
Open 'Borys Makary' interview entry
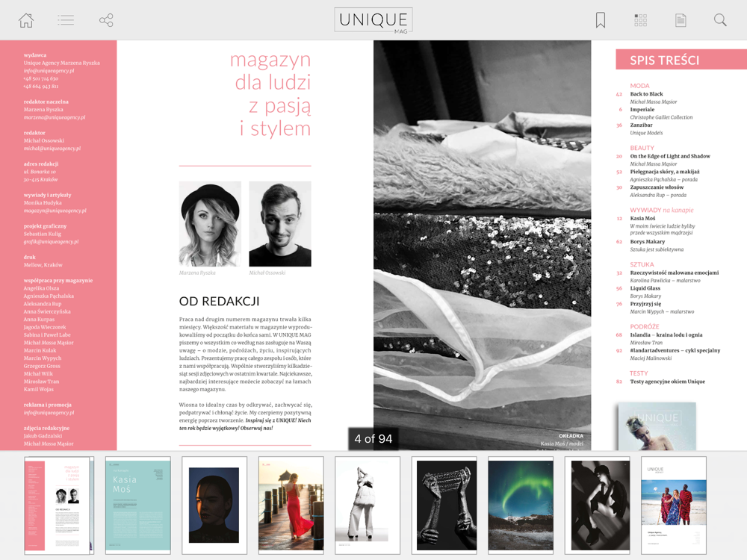[x=648, y=242]
